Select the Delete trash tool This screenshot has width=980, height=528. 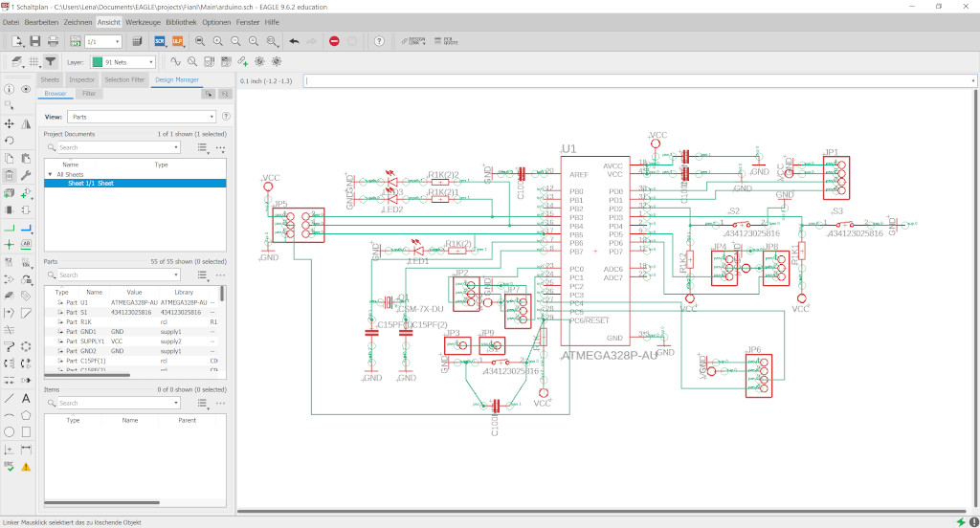10,175
